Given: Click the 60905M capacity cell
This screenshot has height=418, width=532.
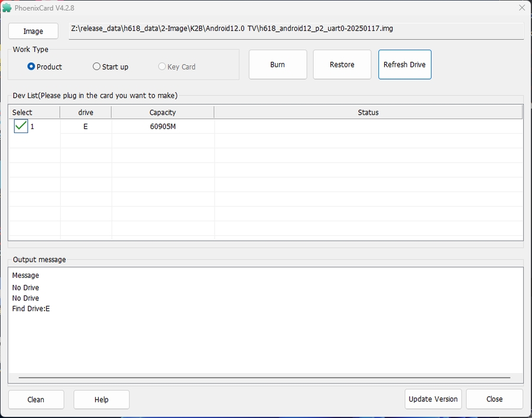Looking at the screenshot, I should 163,127.
